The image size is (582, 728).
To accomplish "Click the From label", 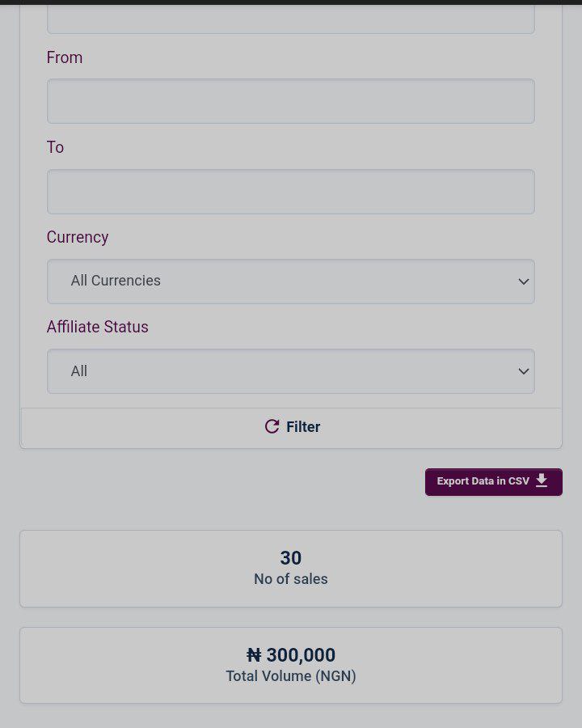I will [64, 57].
